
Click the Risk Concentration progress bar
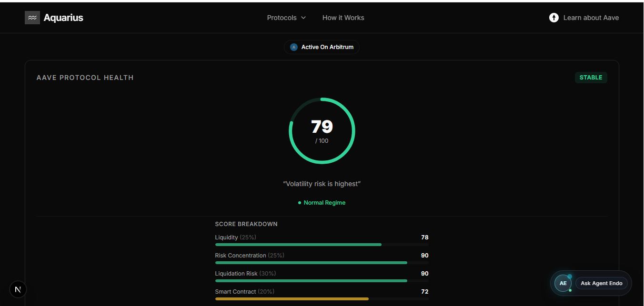click(x=322, y=263)
